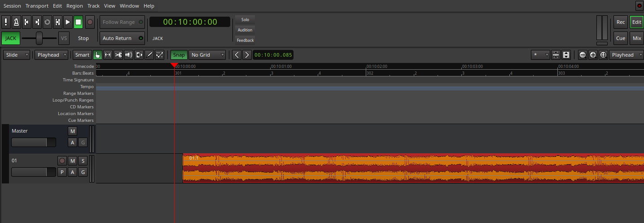Screen dimensions: 644x223
Task: Open the Slide edit mode dropdown
Action: pyautogui.click(x=17, y=55)
